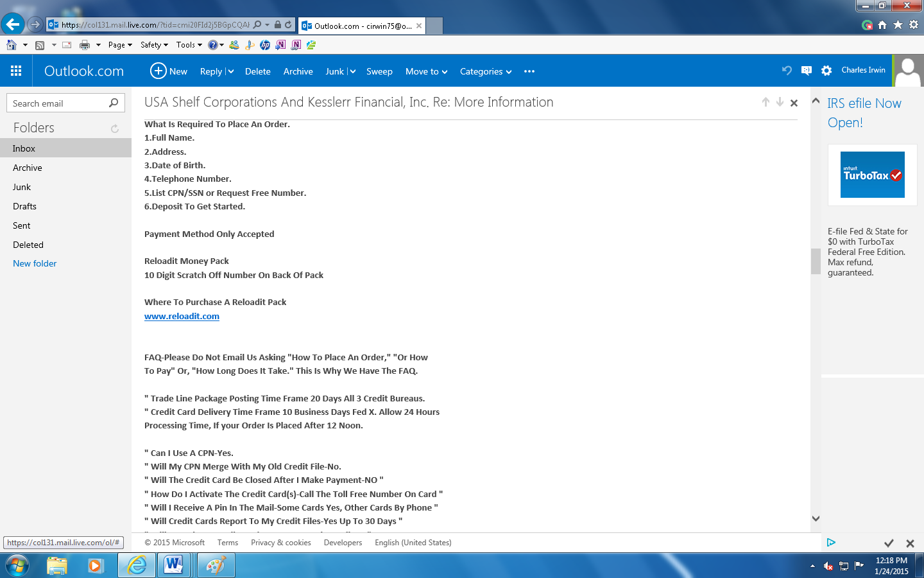Click the browser home icon in the top right
924x578 pixels.
(x=882, y=25)
